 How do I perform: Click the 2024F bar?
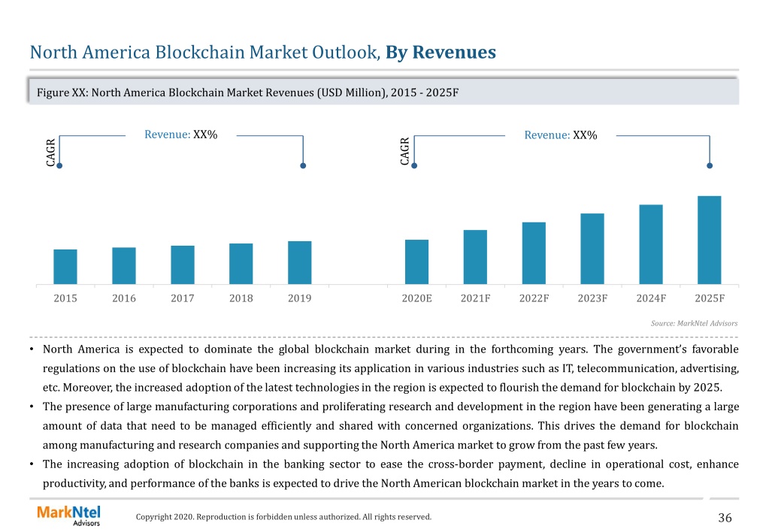[651, 244]
